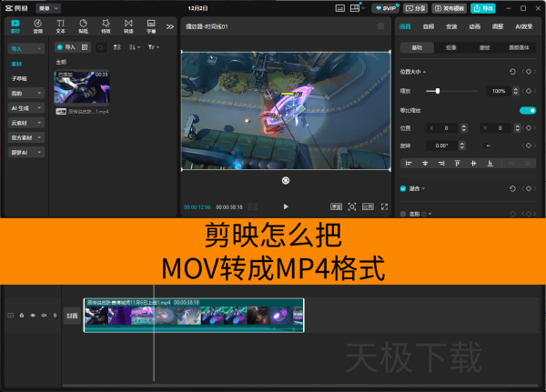Click the 导出 export button
The width and height of the screenshot is (546, 392).
coord(483,7)
